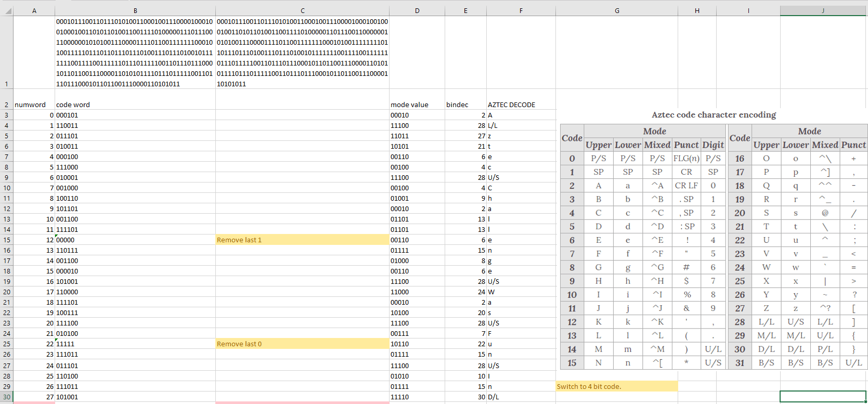Select the 'Switch to 4 bit code.' cell

coord(616,386)
